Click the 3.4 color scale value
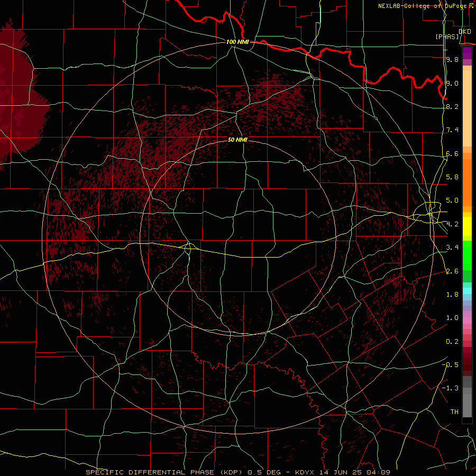476x476 pixels. pyautogui.click(x=452, y=248)
